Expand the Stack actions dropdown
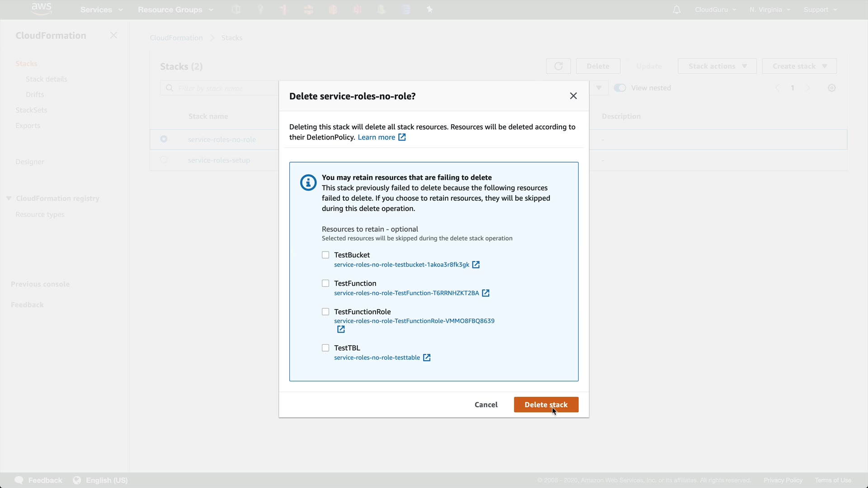The width and height of the screenshot is (868, 488). [x=717, y=66]
